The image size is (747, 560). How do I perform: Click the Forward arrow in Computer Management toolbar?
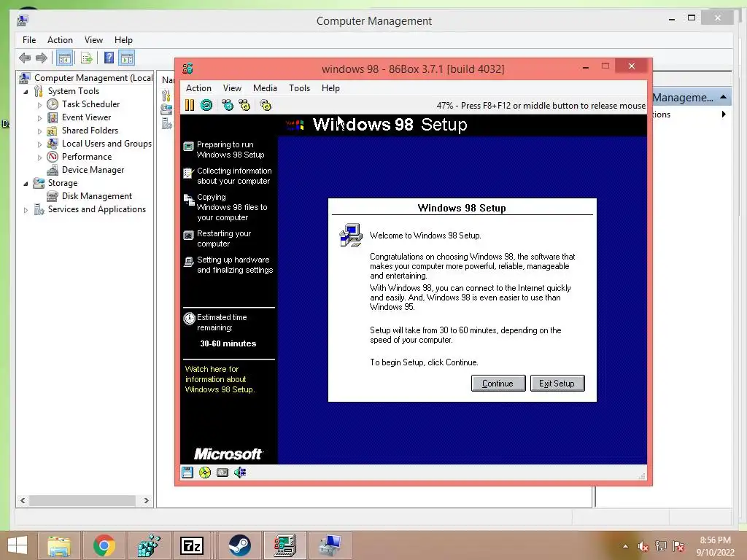[x=42, y=58]
